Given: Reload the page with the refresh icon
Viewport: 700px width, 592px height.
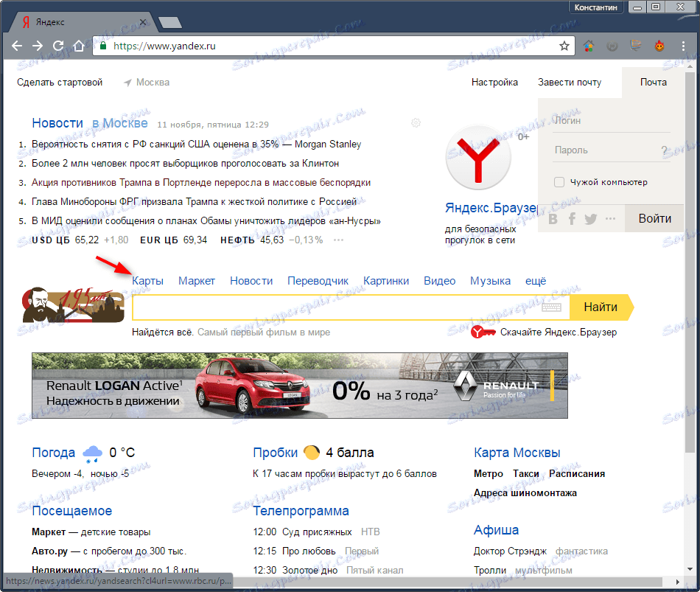Looking at the screenshot, I should click(58, 46).
